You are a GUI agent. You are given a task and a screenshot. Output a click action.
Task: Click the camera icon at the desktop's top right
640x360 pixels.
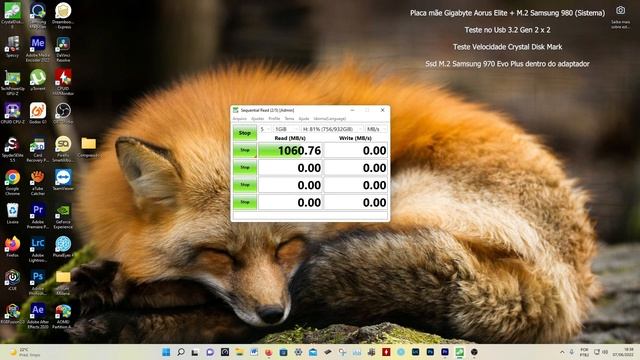(x=620, y=11)
